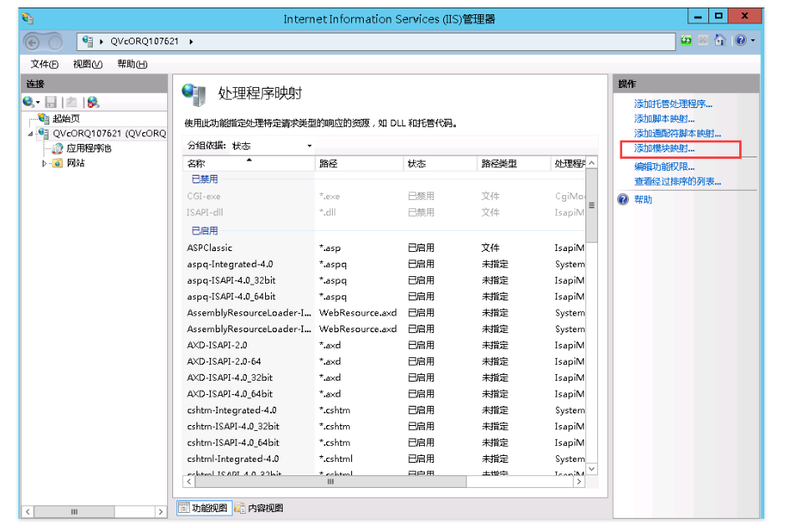812x528 pixels.
Task: Click 添加模块映射 action link
Action: coord(664,149)
